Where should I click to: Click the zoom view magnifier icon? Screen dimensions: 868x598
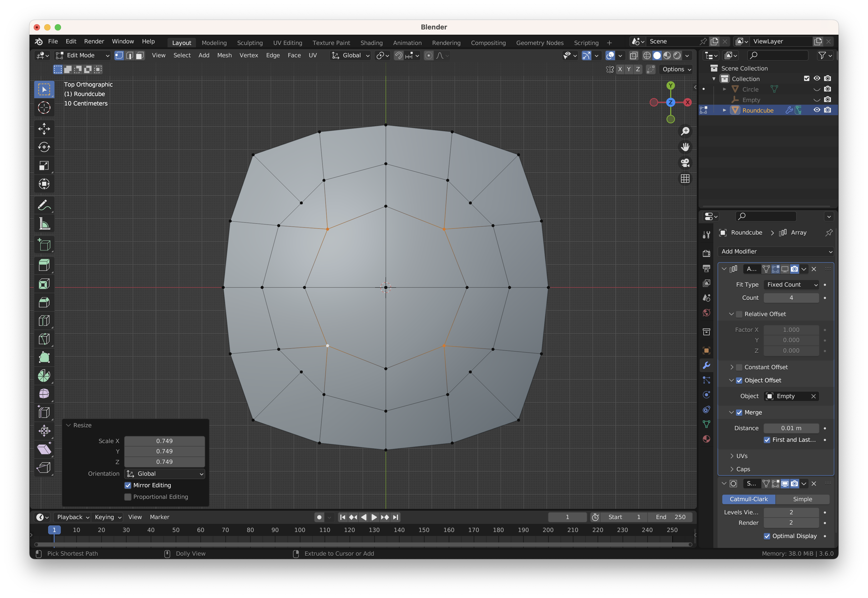click(x=685, y=131)
